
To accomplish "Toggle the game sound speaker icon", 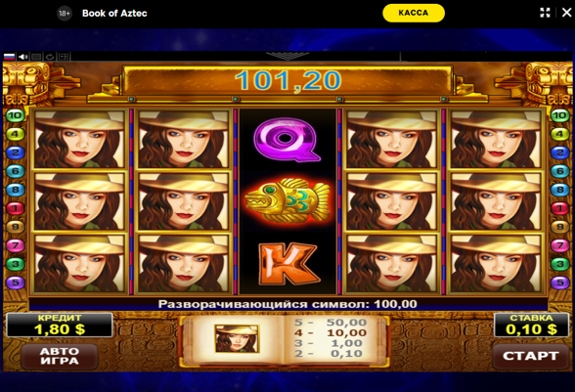I will 23,57.
